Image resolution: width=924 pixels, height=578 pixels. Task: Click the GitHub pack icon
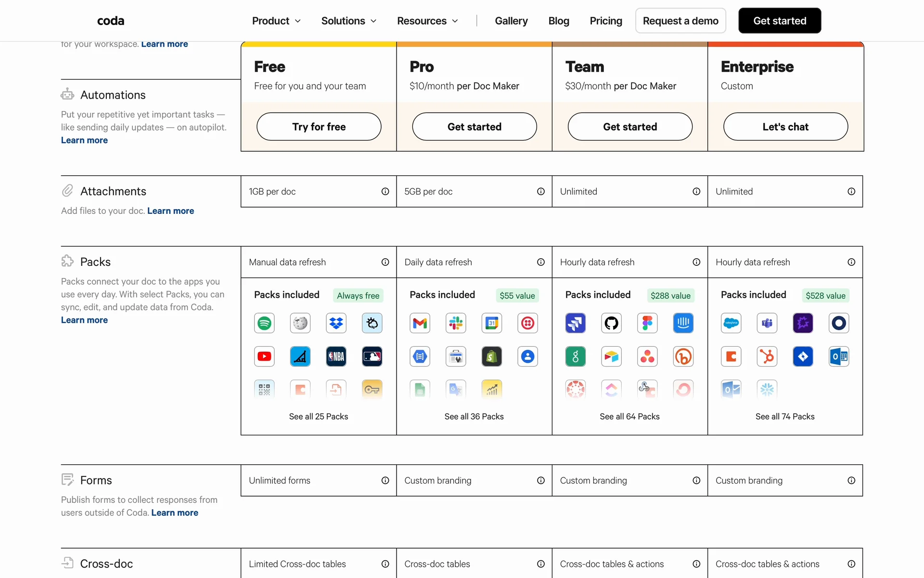point(611,323)
